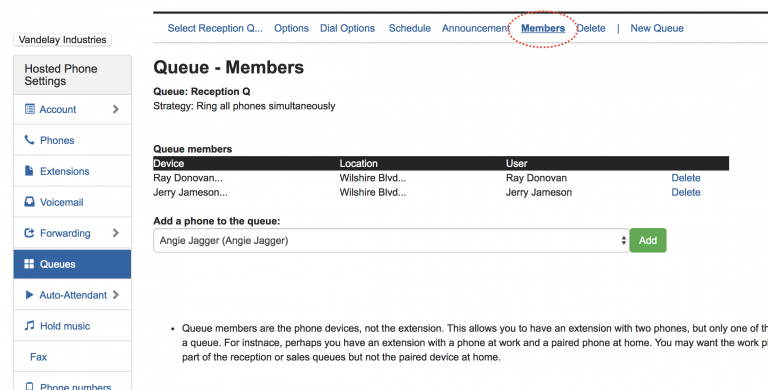Expand the Forwarding submenu chevron
The image size is (768, 390).
(116, 233)
